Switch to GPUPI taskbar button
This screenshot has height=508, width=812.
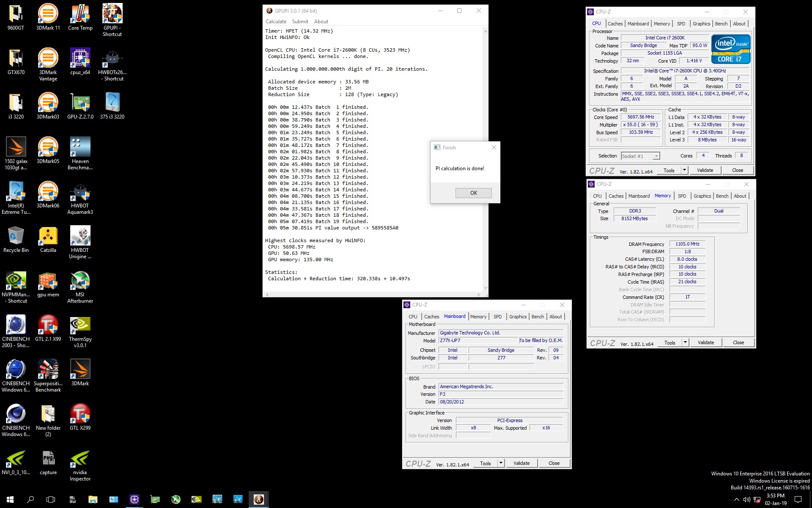coord(258,500)
